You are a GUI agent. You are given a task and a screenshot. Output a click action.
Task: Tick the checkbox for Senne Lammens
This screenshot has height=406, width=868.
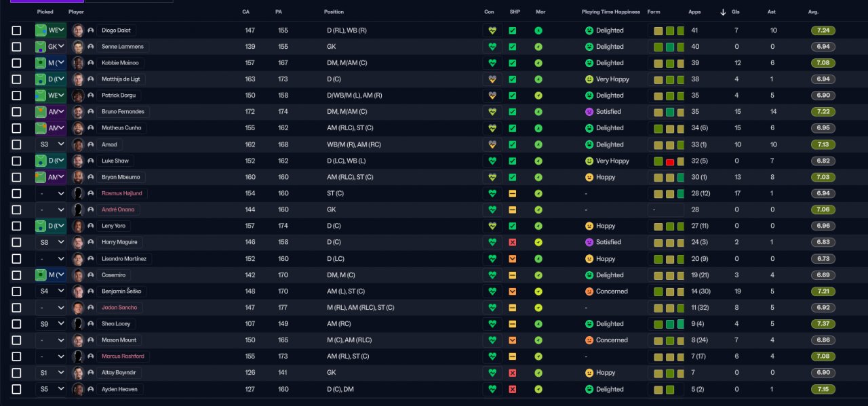(16, 47)
